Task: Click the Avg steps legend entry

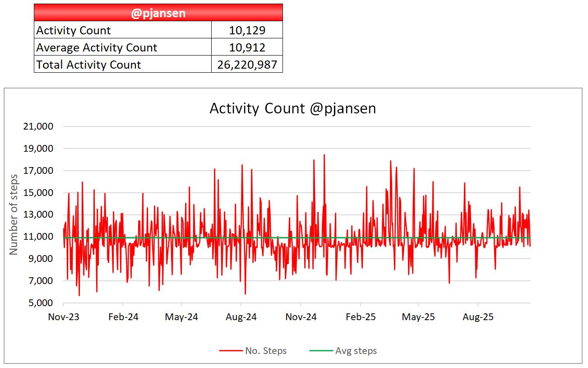Action: pos(356,351)
